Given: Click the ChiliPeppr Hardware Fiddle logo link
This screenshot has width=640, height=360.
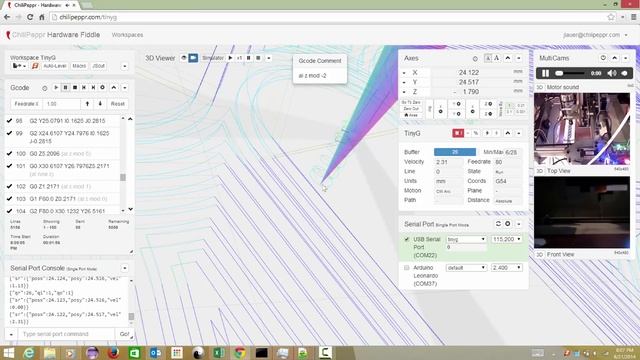Looking at the screenshot, I should (x=53, y=35).
